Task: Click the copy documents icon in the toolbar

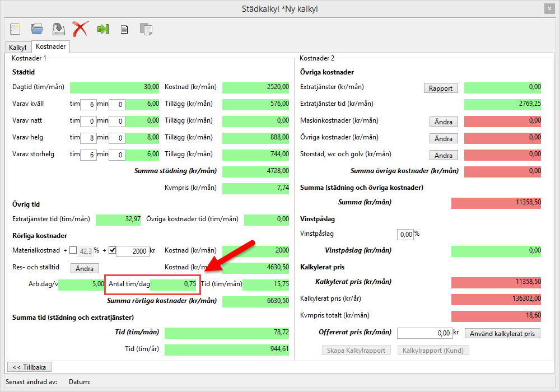Action: [x=146, y=29]
